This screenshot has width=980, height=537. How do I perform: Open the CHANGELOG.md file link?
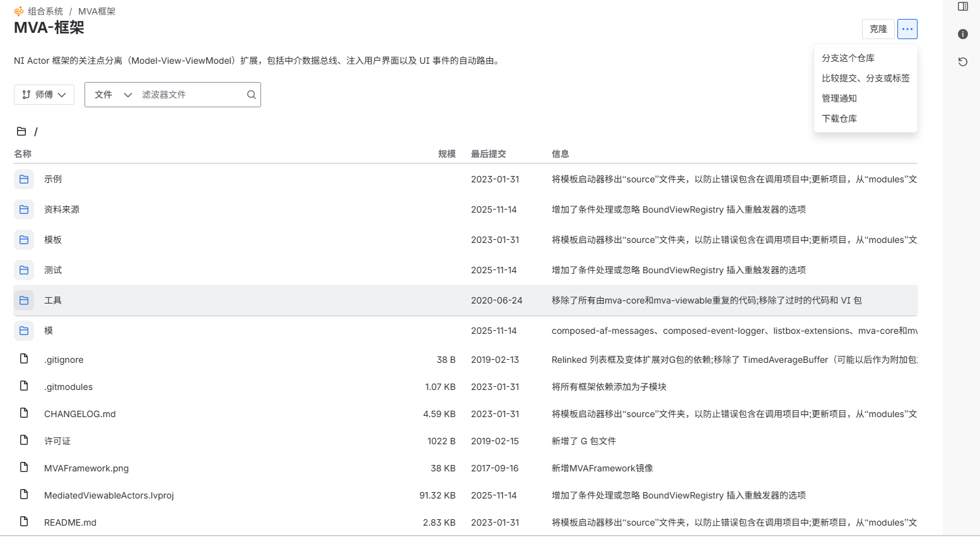click(x=79, y=414)
